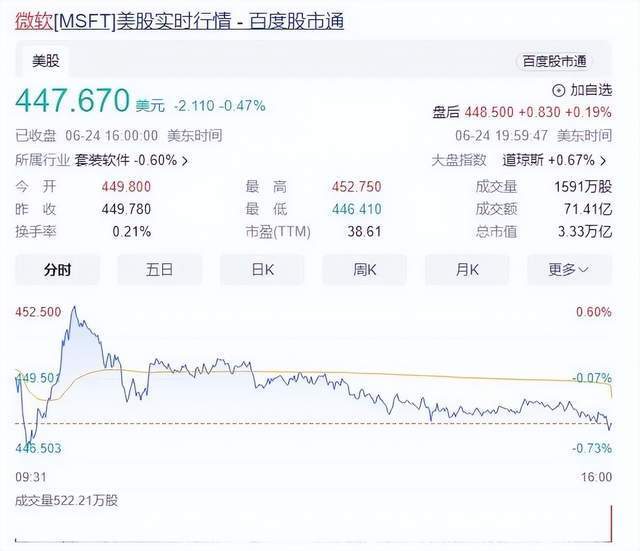Viewport: 640px width, 551px height.
Task: Click the 447.670 current price
Action: pos(72,101)
